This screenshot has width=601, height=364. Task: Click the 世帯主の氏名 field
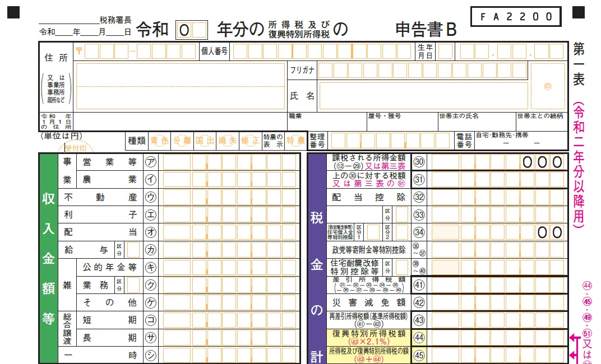pos(477,122)
